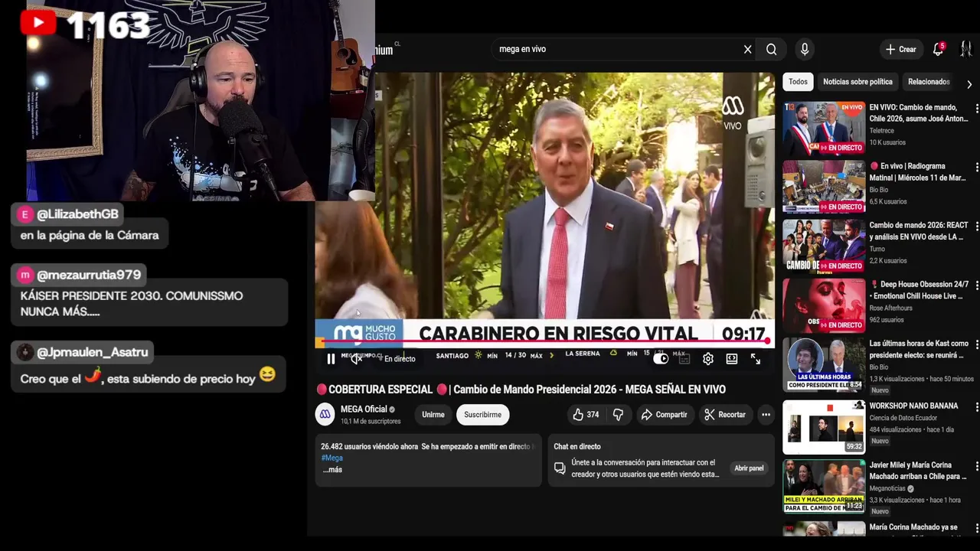Select the Todos filter chip
Viewport: 980px width, 551px height.
pyautogui.click(x=798, y=82)
